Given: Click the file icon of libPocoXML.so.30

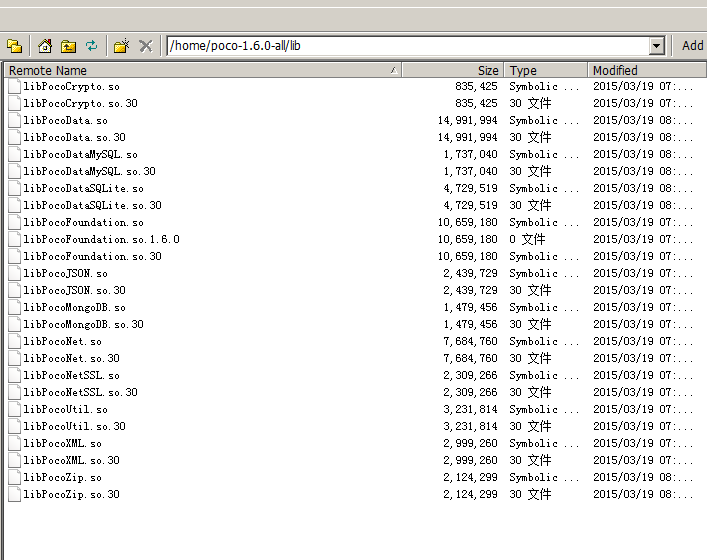Looking at the screenshot, I should (x=14, y=460).
